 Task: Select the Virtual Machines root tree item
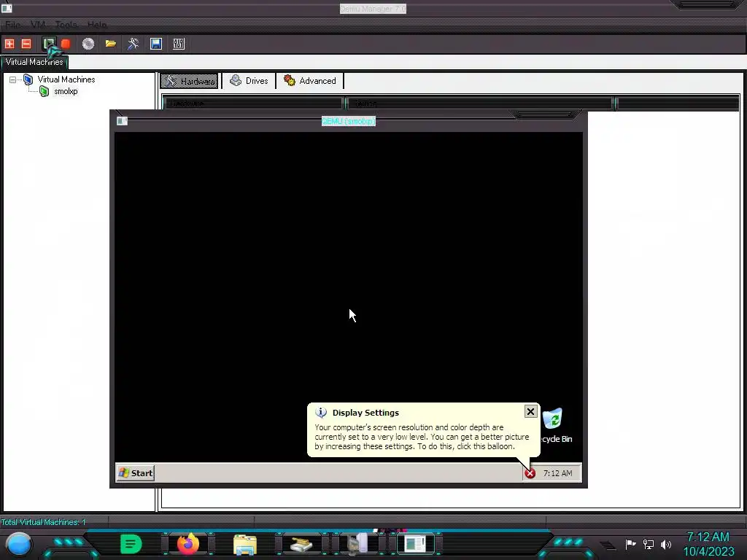(66, 79)
